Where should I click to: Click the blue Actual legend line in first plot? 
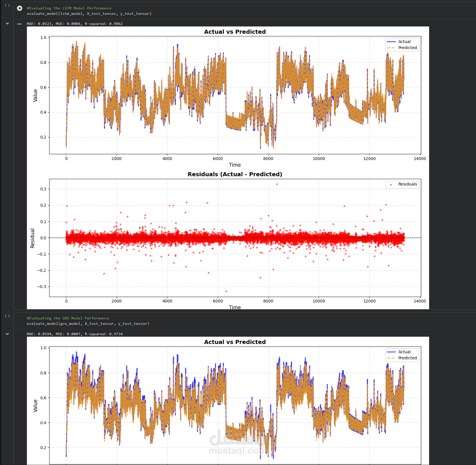pos(391,42)
